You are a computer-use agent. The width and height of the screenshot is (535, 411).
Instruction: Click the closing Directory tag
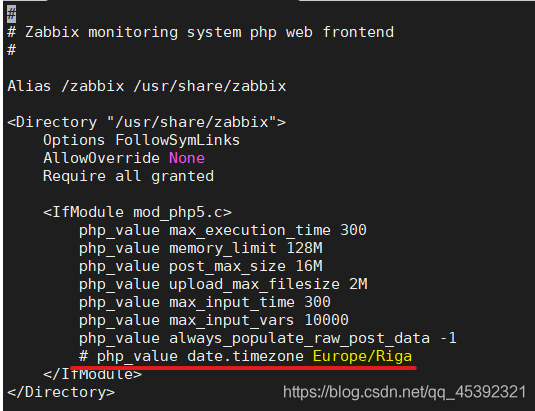pyautogui.click(x=61, y=393)
